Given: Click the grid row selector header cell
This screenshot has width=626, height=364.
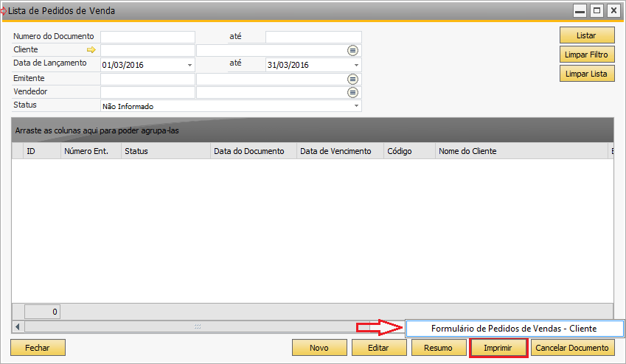Looking at the screenshot, I should 18,151.
